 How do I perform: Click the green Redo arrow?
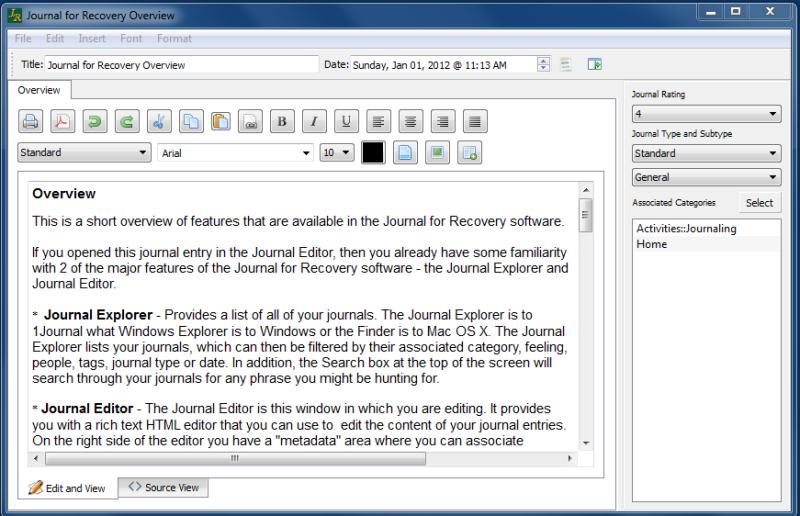point(127,122)
